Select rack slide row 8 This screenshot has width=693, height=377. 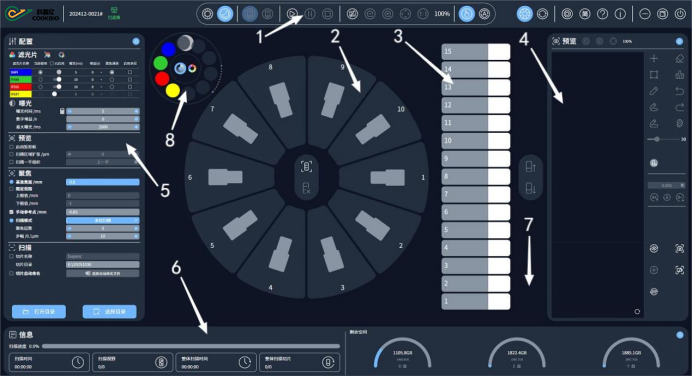click(476, 176)
